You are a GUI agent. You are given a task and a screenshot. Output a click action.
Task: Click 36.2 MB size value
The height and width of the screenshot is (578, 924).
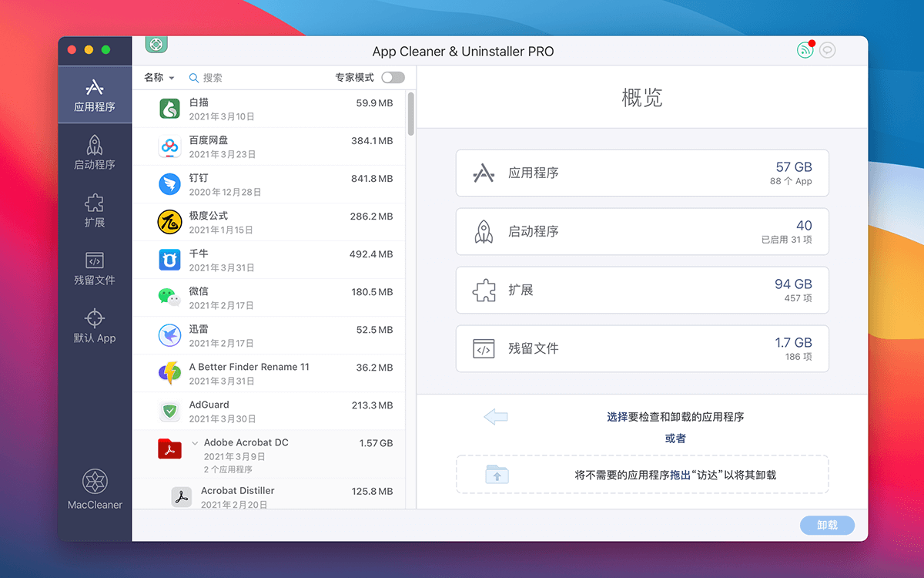[x=374, y=367]
